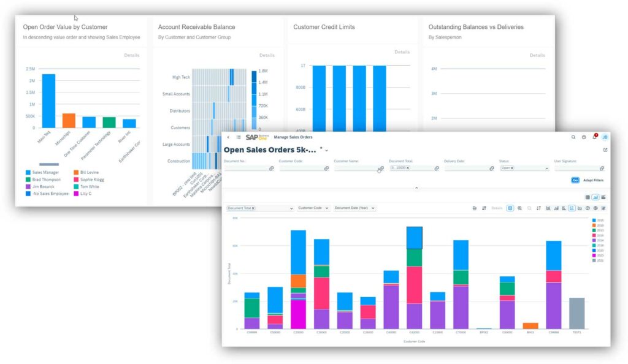
Task: Click the sort toolbar icon
Action: tap(484, 208)
